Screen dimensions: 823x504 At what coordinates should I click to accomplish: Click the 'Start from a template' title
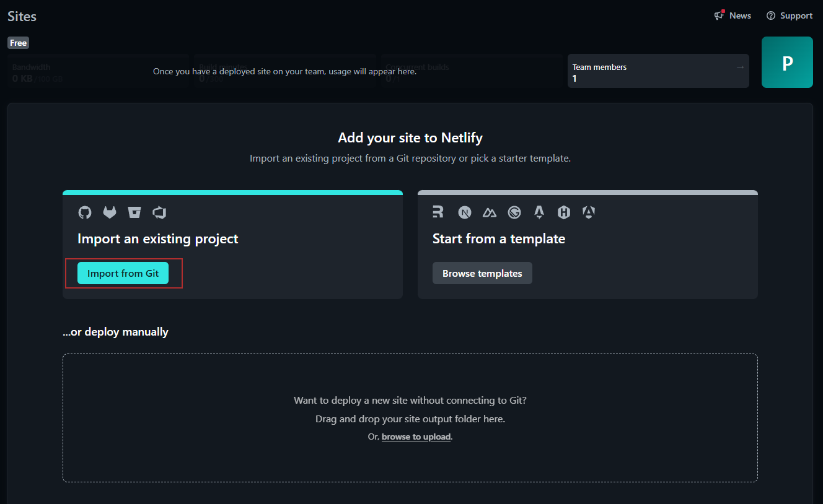(x=499, y=238)
